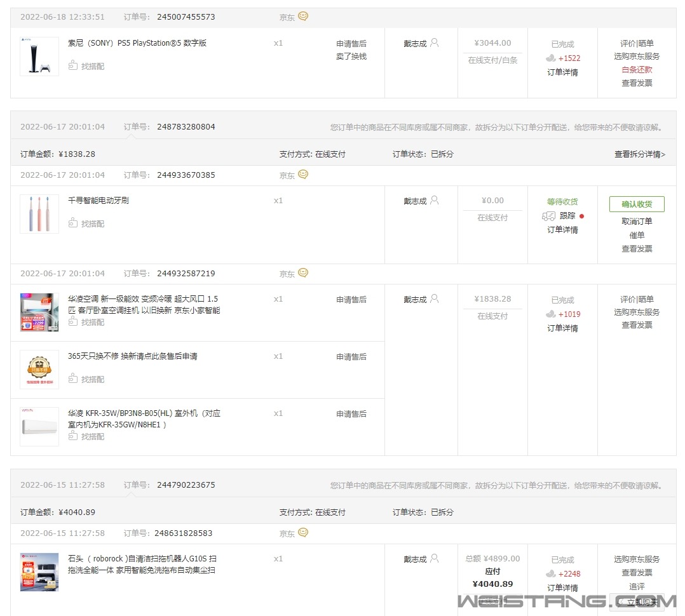685x616 pixels.
Task: Open 订单详情 for the toothbrush order
Action: [563, 230]
